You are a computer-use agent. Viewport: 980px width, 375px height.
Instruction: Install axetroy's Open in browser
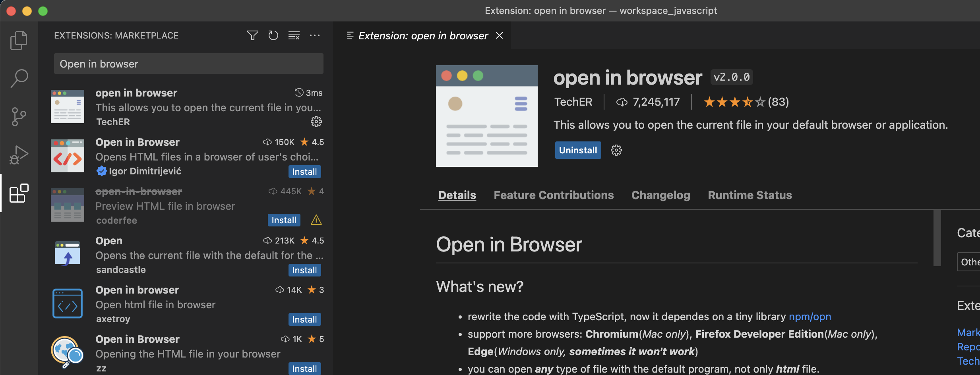304,319
